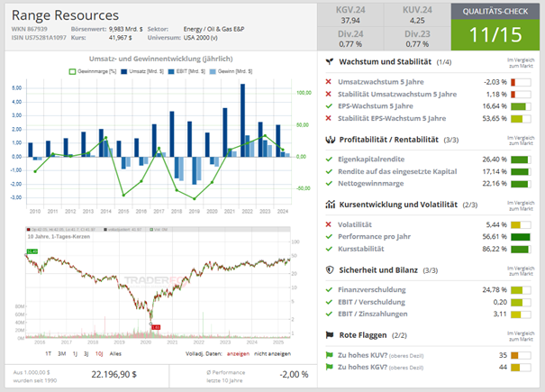
Task: Select the 3M chart timeframe
Action: (62, 354)
